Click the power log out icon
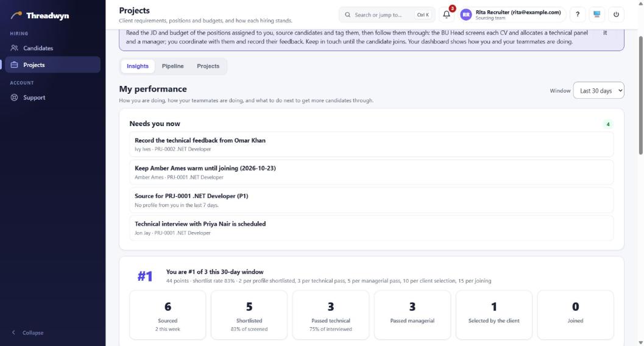644x346 pixels. [616, 15]
